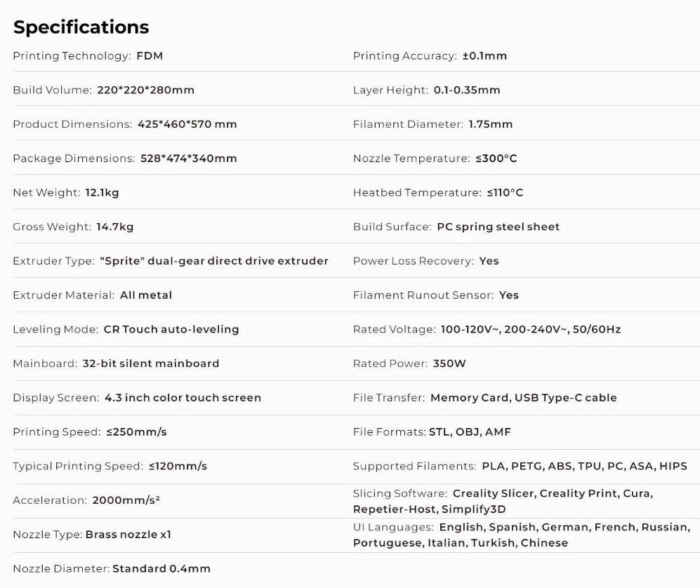Screen dimensions: 700x588
Task: Click the Printing Speed ≤250mm/s value
Action: tap(136, 432)
